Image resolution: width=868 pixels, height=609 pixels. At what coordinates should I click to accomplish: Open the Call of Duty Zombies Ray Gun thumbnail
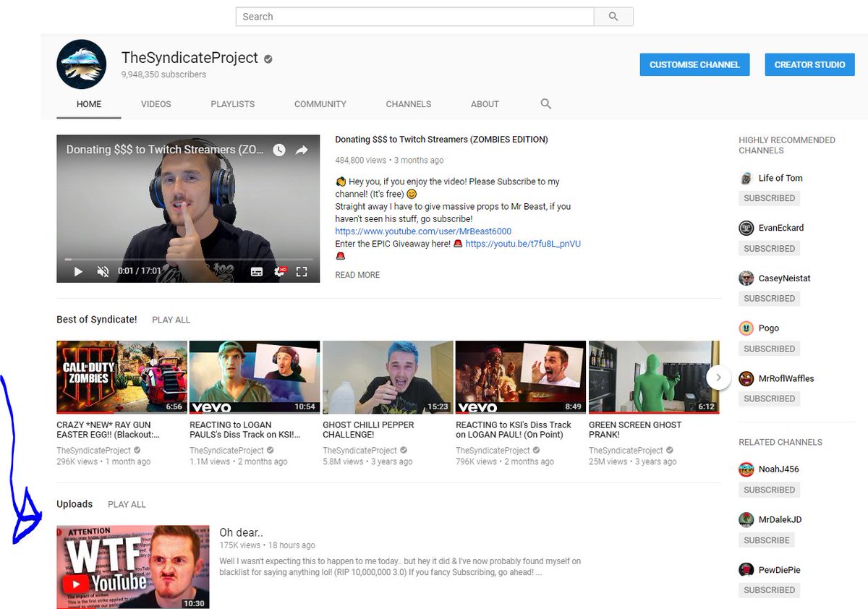click(x=122, y=377)
